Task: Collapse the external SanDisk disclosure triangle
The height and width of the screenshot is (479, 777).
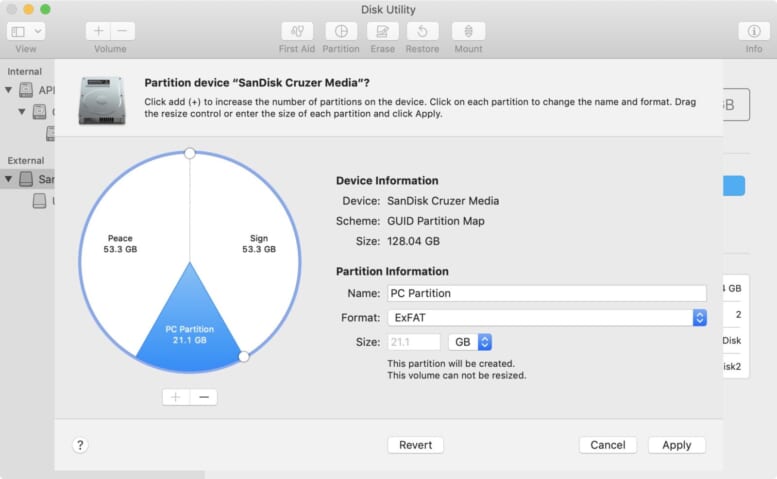Action: point(8,179)
